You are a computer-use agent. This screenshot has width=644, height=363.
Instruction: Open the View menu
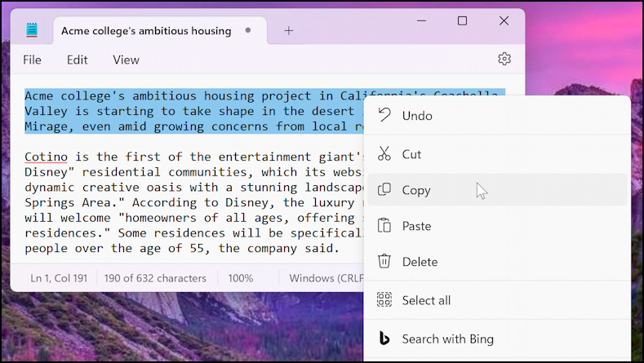126,60
